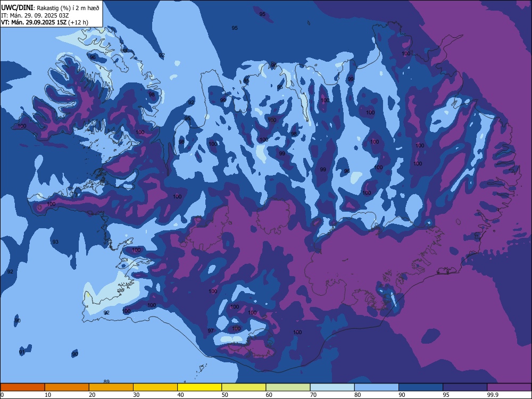The height and width of the screenshot is (399, 532).
Task: Click the "UWC/DINI" title text
Action: (x=17, y=7)
